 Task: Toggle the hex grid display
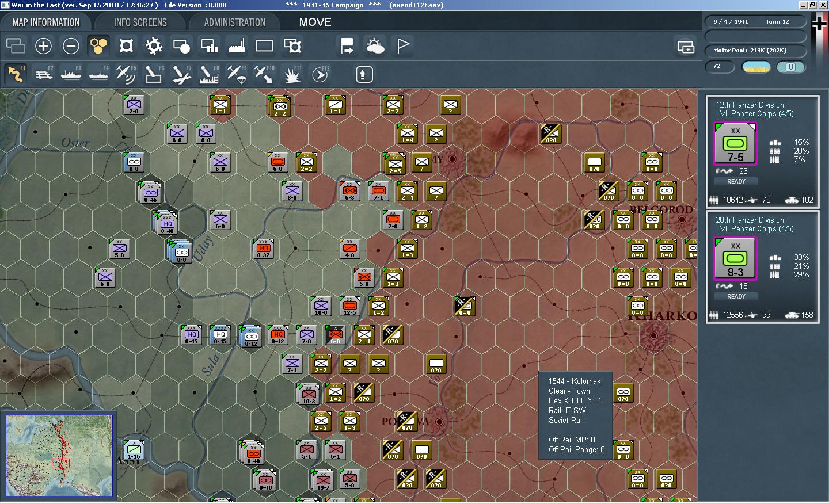pos(98,45)
